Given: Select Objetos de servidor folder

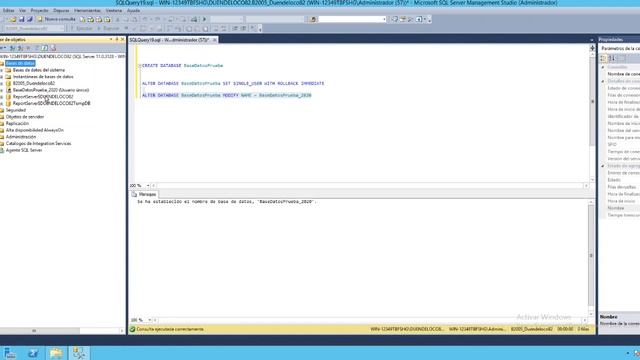Looking at the screenshot, I should tap(25, 117).
